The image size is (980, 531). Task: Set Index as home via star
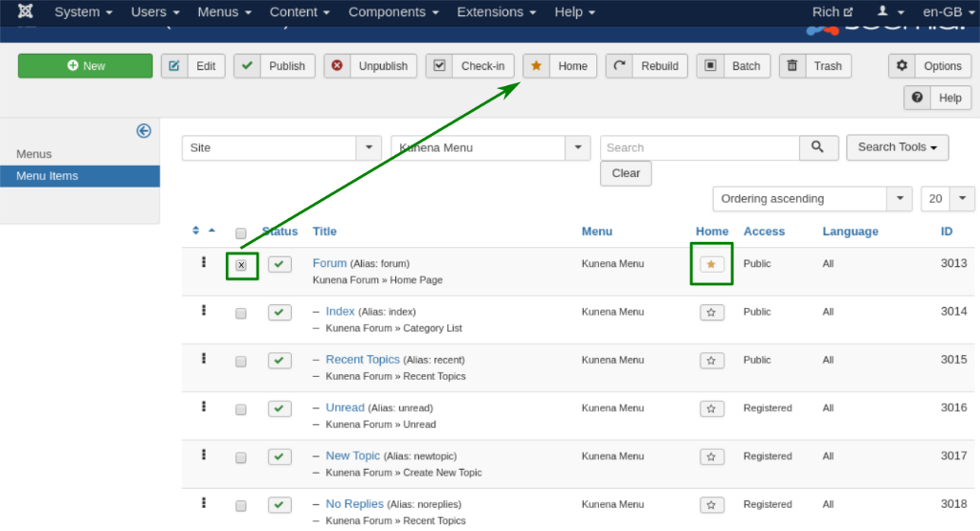[711, 312]
